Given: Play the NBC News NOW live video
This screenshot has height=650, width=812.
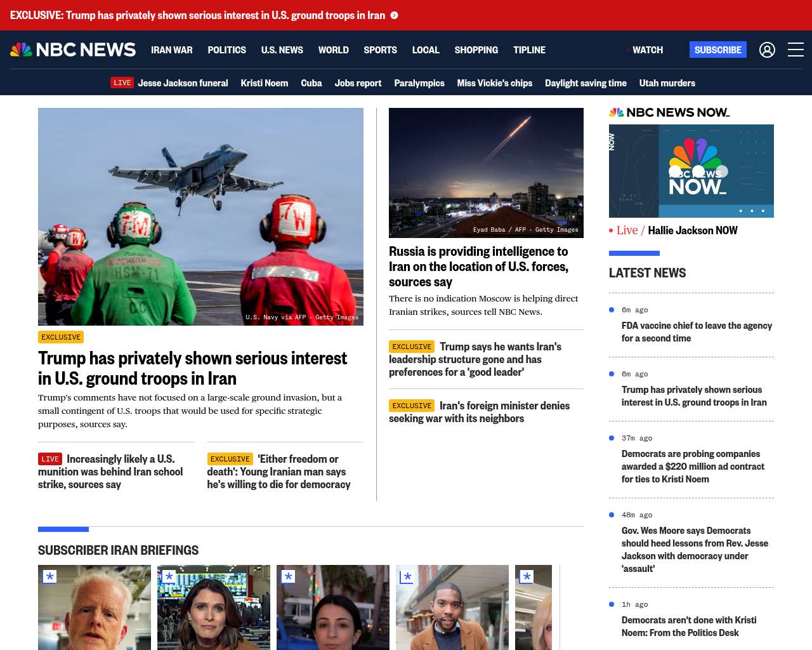Looking at the screenshot, I should (x=691, y=171).
